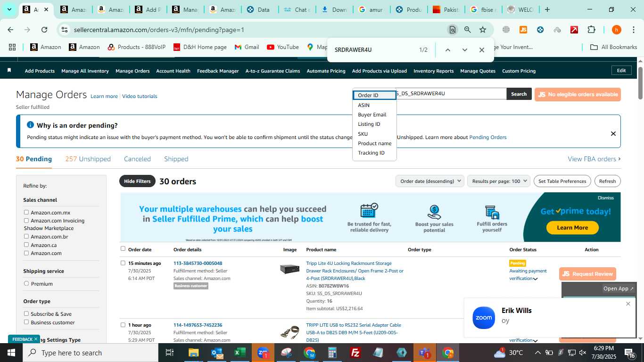
Task: Open the Chrome apps grid icon
Action: [12, 47]
